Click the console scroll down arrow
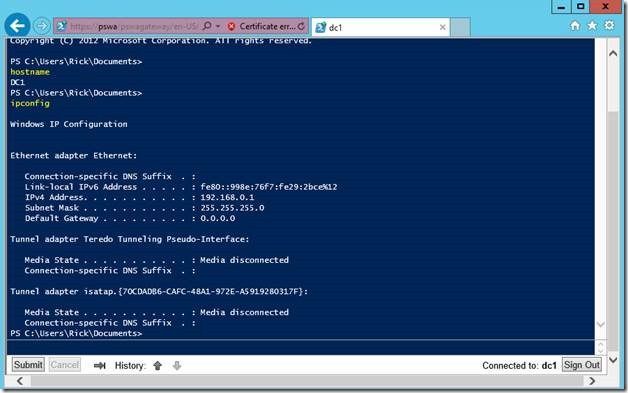 click(600, 324)
